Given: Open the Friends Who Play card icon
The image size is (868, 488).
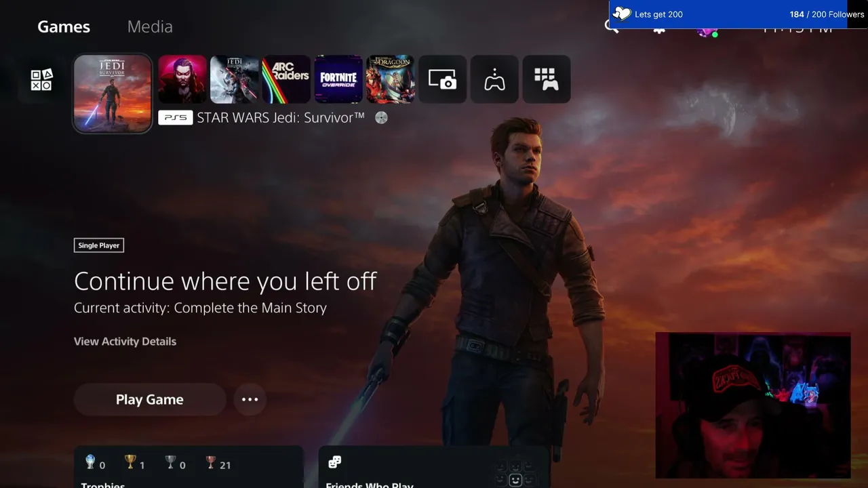Looking at the screenshot, I should click(334, 462).
